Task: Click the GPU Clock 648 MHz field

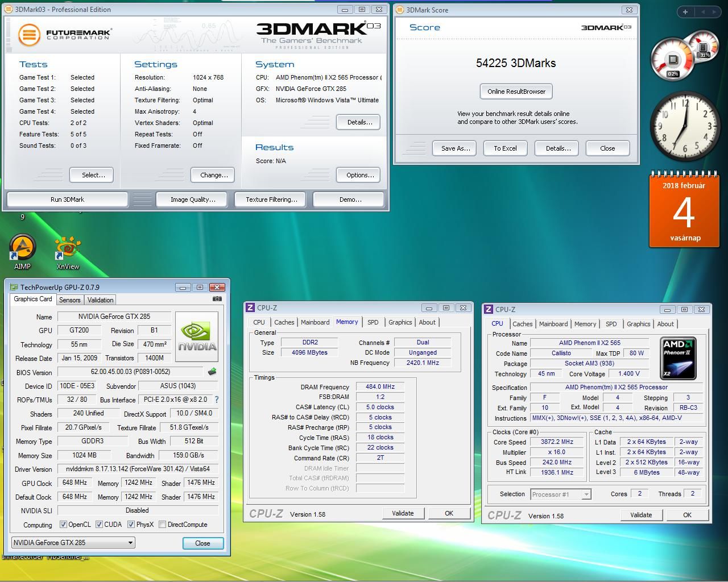Action: (x=75, y=483)
